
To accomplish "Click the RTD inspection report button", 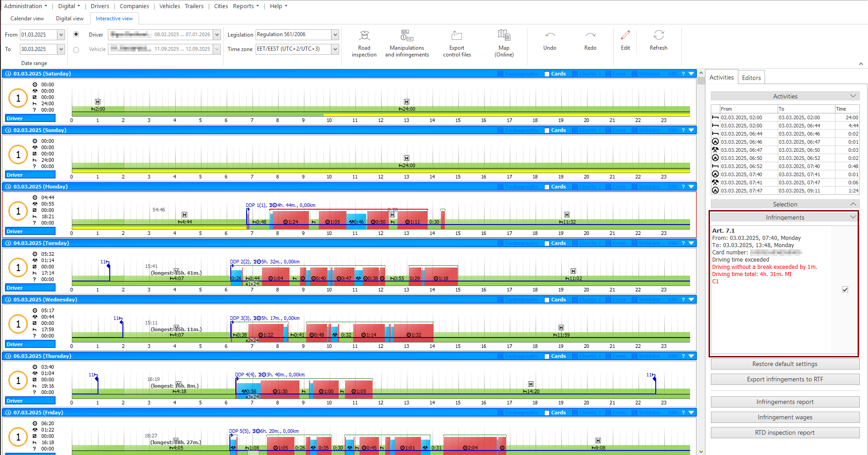I will pyautogui.click(x=785, y=433).
